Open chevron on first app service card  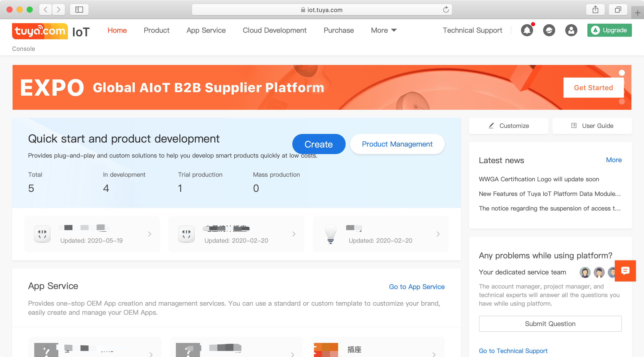(151, 354)
